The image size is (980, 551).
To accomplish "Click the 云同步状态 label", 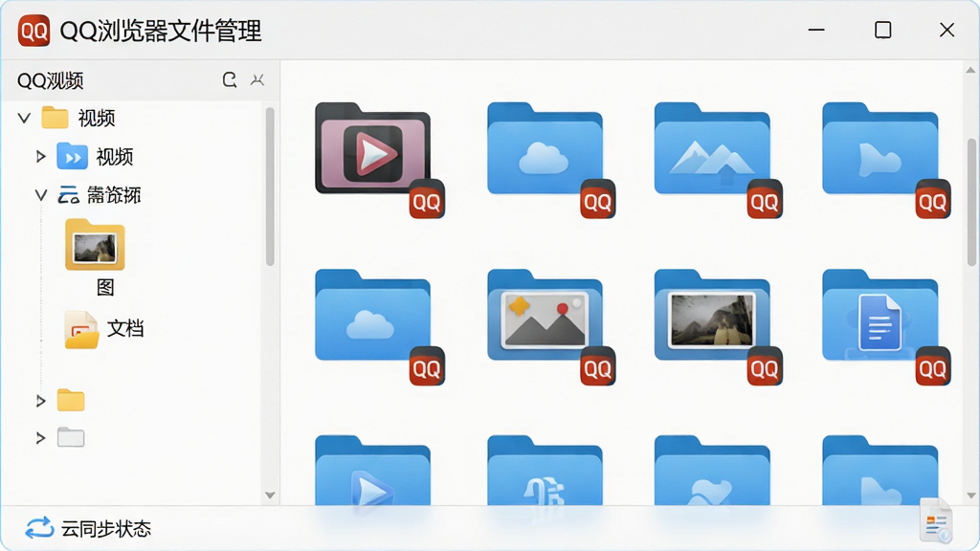I will click(106, 528).
